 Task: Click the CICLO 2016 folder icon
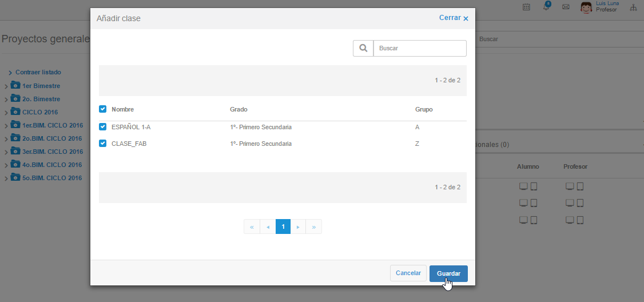(15, 112)
